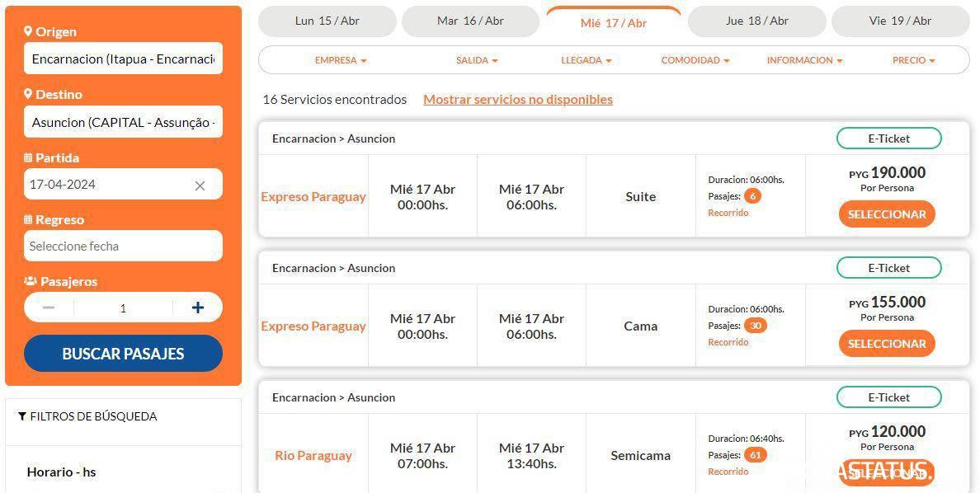
Task: Select the PYG 190.000 Suite service
Action: (887, 214)
